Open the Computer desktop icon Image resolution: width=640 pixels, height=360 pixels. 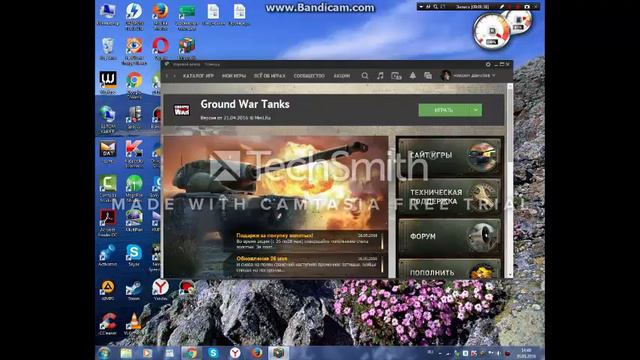[108, 15]
